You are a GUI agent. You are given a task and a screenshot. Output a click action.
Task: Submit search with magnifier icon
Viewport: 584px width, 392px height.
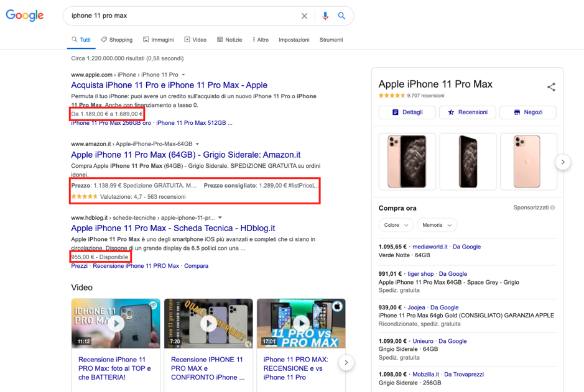pos(341,16)
